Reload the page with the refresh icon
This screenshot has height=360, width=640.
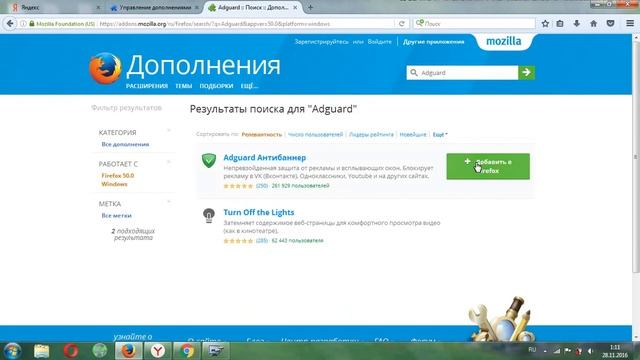[x=402, y=24]
